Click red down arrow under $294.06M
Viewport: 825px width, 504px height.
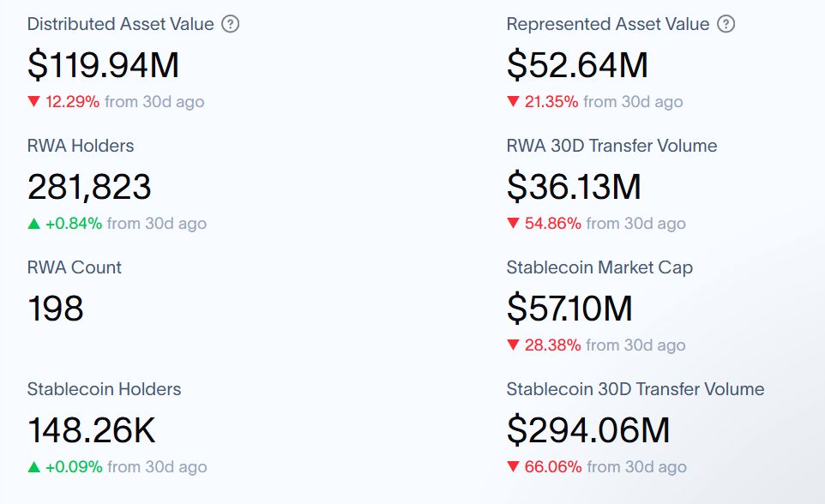(x=513, y=467)
